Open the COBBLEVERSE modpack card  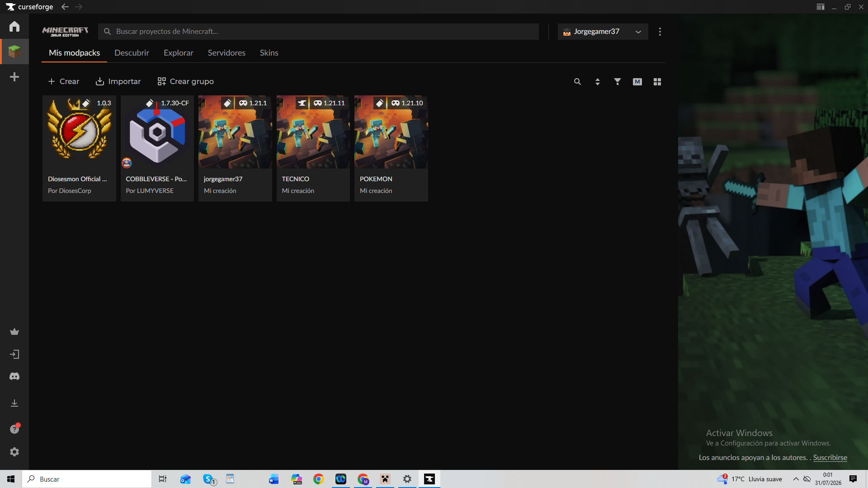[157, 148]
